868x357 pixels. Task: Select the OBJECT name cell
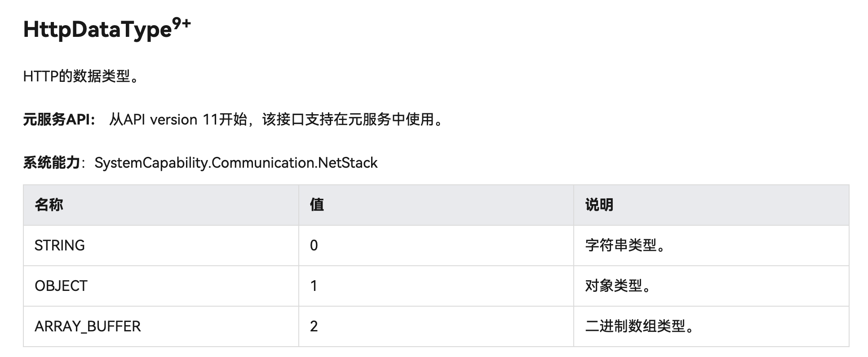click(x=61, y=286)
